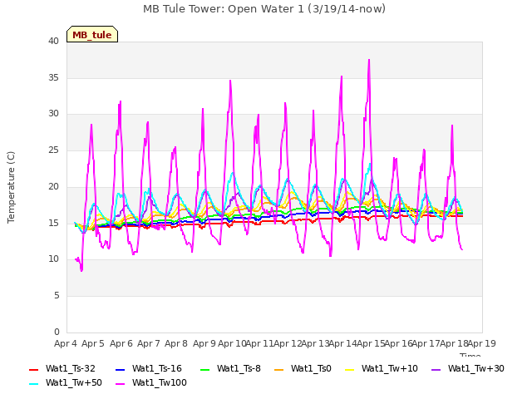Viewport: 532px width, 399px height.
Task: Click the Apr 12 x-axis tick label
Action: (288, 343)
